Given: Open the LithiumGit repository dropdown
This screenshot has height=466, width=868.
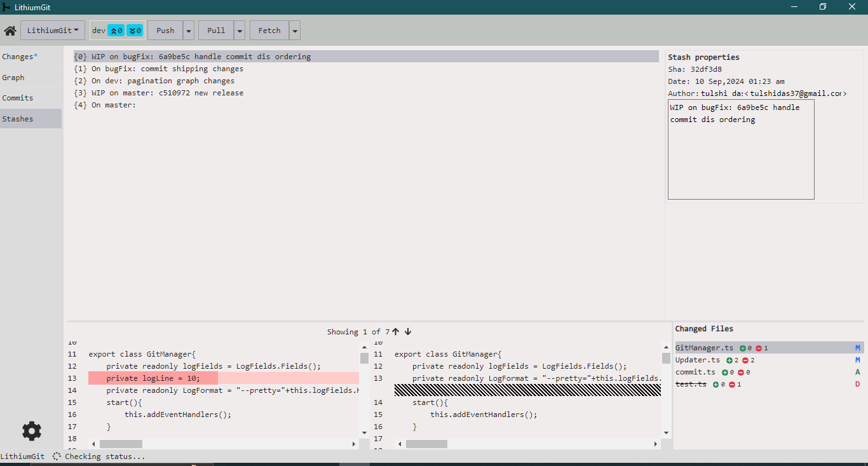Looking at the screenshot, I should [53, 31].
